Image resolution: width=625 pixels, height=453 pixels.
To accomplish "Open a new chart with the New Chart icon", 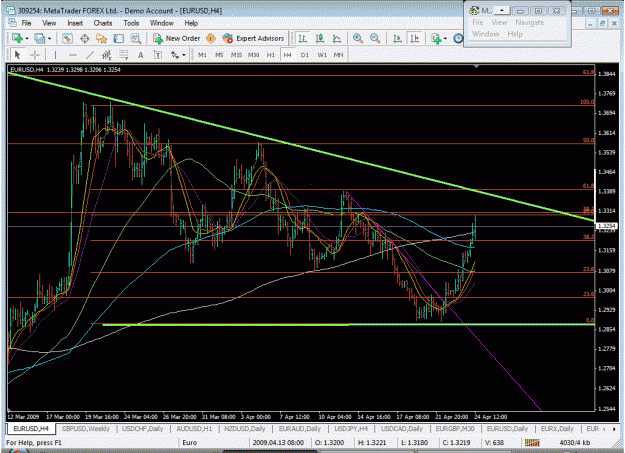I will coord(17,38).
